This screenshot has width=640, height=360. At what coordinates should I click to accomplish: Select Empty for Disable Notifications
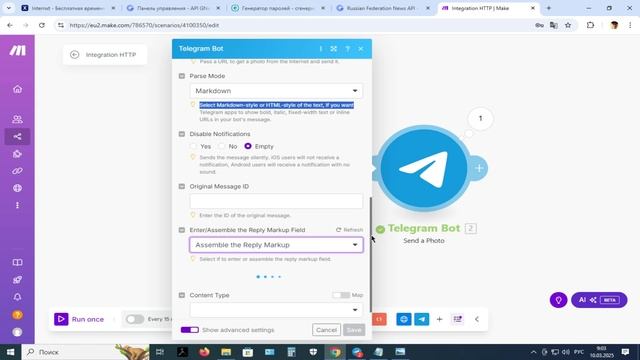click(x=248, y=146)
